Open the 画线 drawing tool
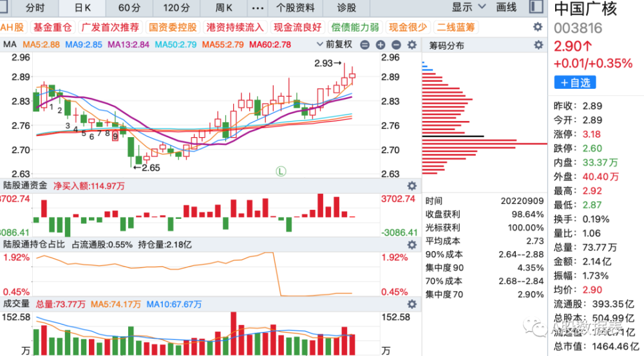Image resolution: width=644 pixels, height=356 pixels. click(x=506, y=7)
